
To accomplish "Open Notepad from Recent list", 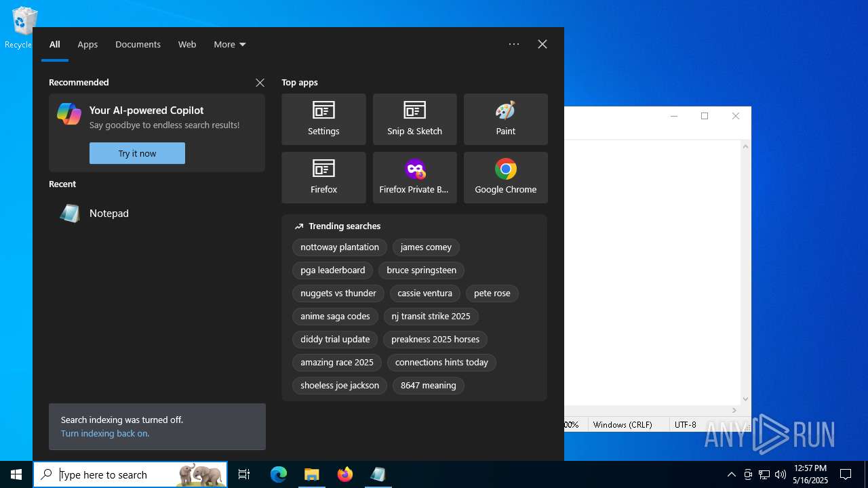I will tap(157, 213).
